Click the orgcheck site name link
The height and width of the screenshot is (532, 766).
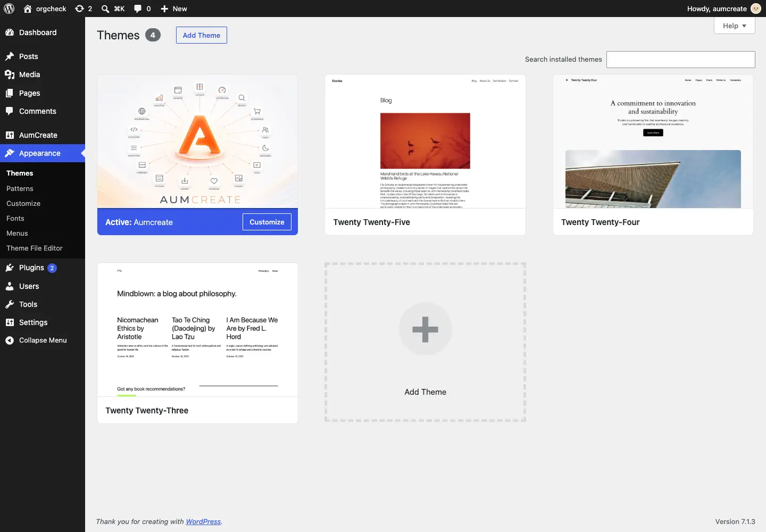(51, 9)
